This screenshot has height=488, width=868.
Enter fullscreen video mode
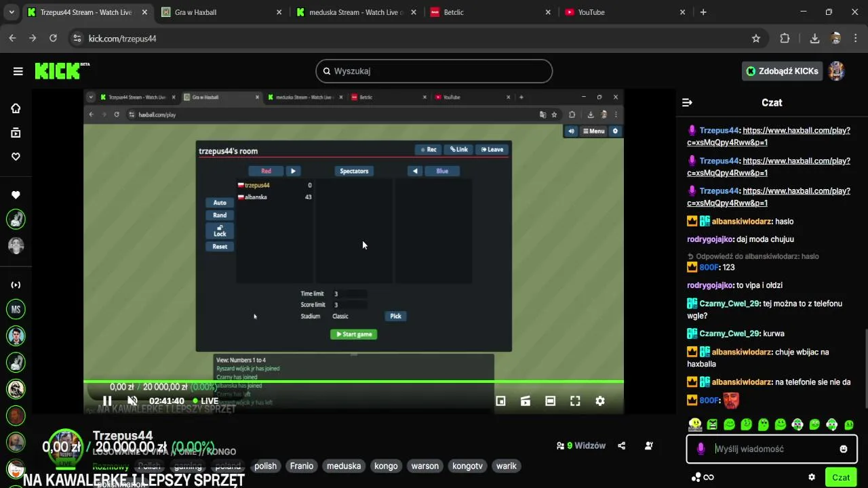pos(575,401)
